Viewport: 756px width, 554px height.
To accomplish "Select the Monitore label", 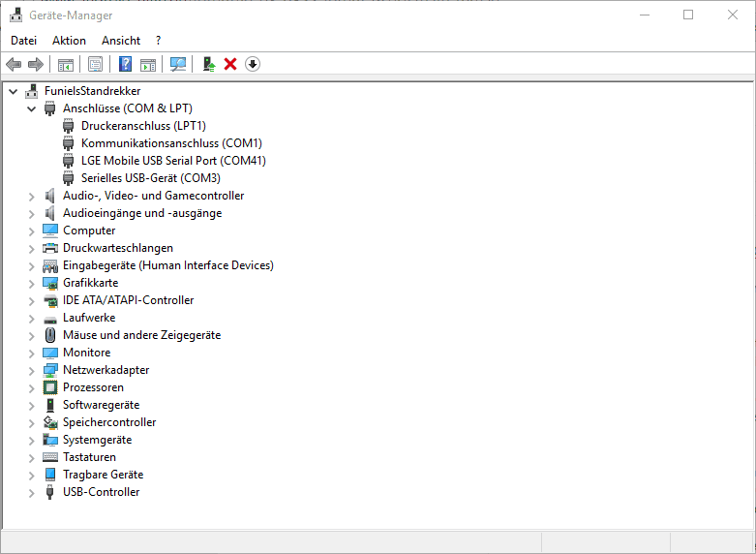I will coord(87,353).
